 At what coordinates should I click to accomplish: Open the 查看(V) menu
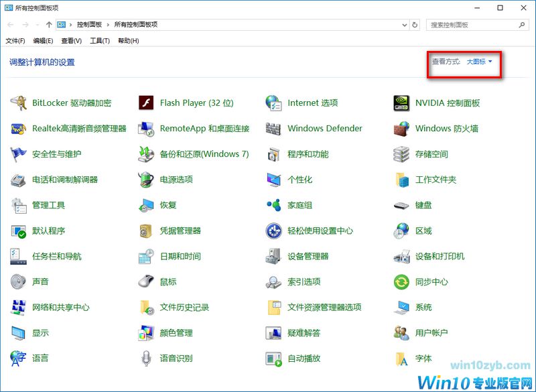pyautogui.click(x=70, y=40)
